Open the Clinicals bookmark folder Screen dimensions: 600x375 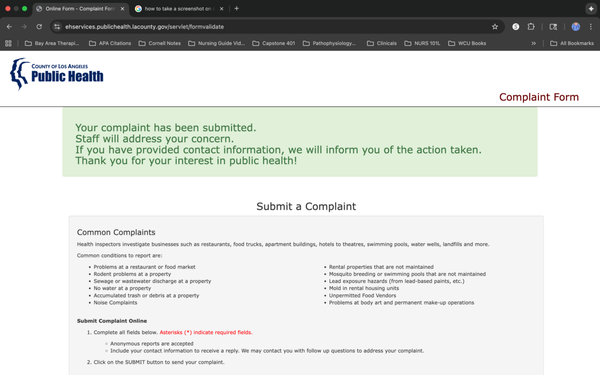(x=382, y=43)
